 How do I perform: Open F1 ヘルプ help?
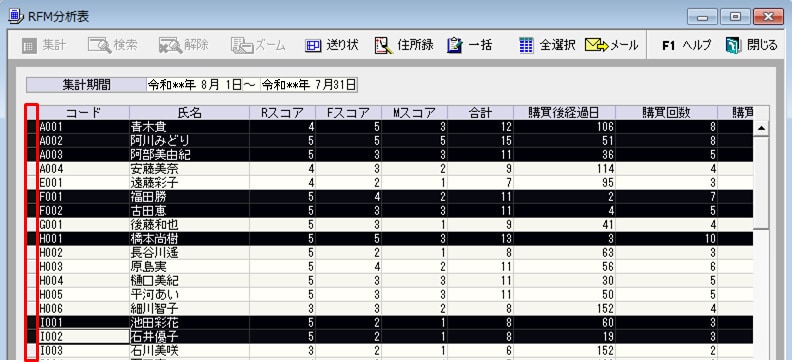(686, 45)
